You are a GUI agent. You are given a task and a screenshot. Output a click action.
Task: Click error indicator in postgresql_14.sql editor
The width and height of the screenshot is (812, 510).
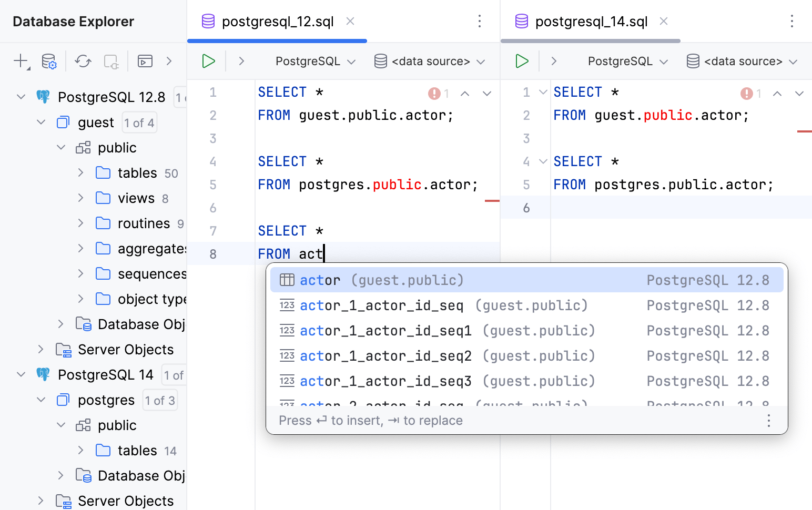(x=747, y=94)
